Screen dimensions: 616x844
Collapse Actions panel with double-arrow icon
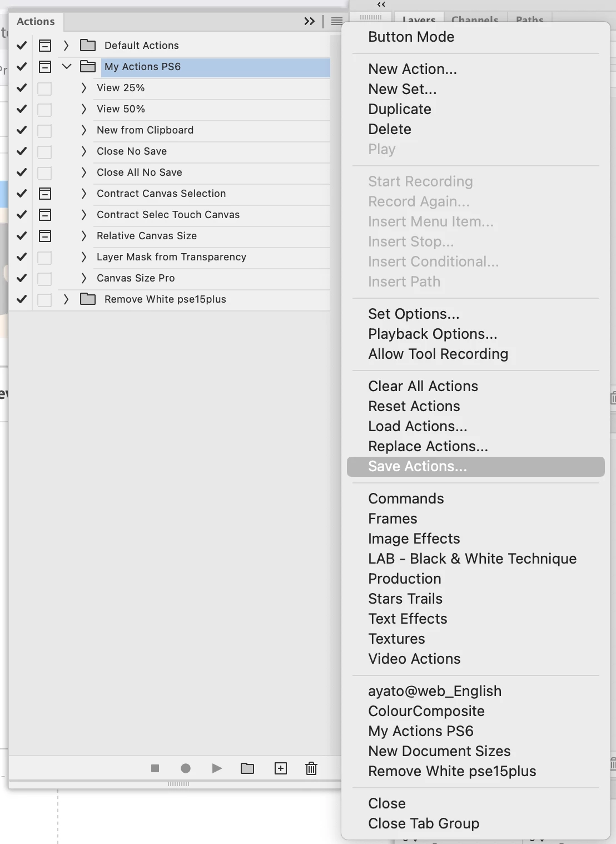click(310, 21)
